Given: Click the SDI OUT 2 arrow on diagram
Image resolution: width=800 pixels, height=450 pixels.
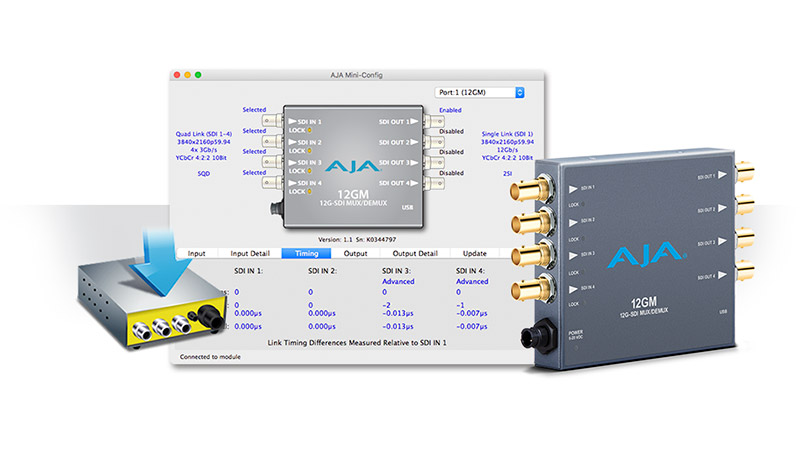Looking at the screenshot, I should click(x=414, y=142).
